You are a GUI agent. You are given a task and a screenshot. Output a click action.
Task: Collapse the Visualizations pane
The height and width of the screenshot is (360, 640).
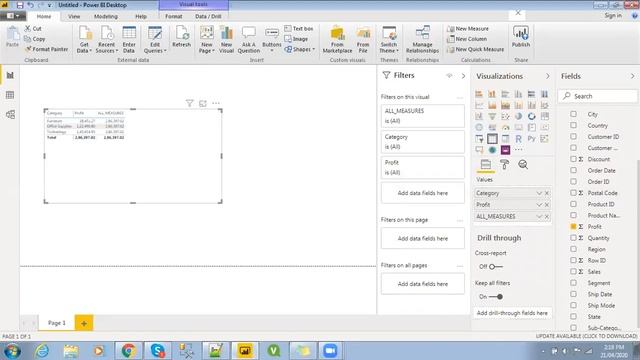click(547, 76)
